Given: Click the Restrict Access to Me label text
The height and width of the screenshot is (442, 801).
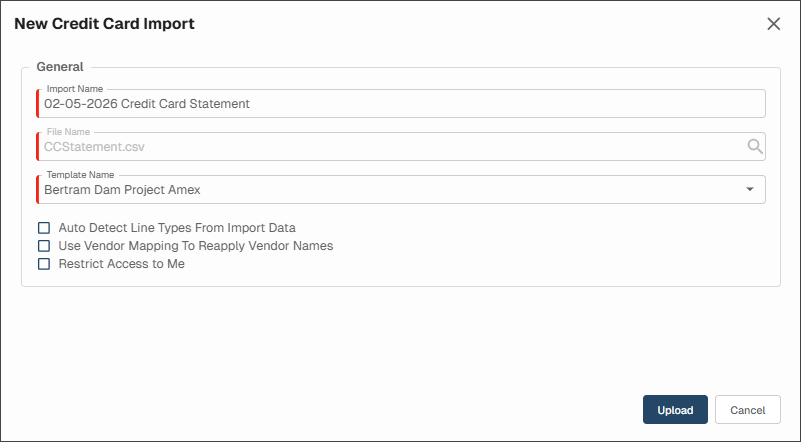Looking at the screenshot, I should [122, 264].
